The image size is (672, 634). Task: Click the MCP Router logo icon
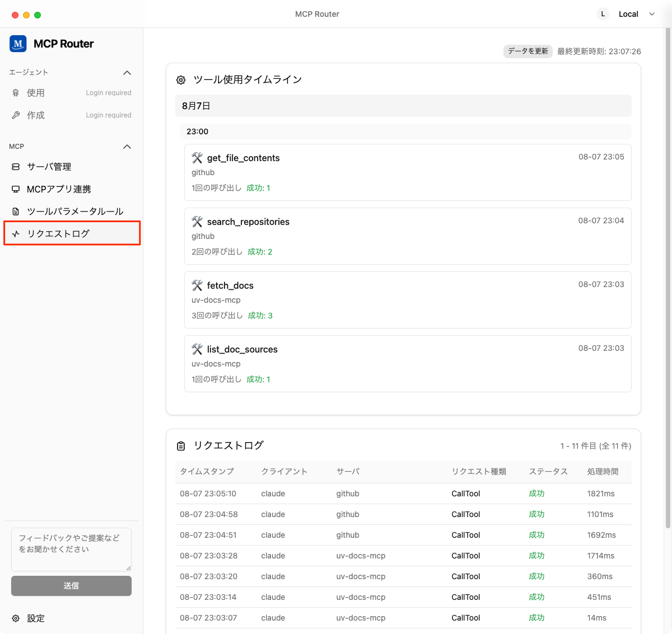tap(18, 44)
